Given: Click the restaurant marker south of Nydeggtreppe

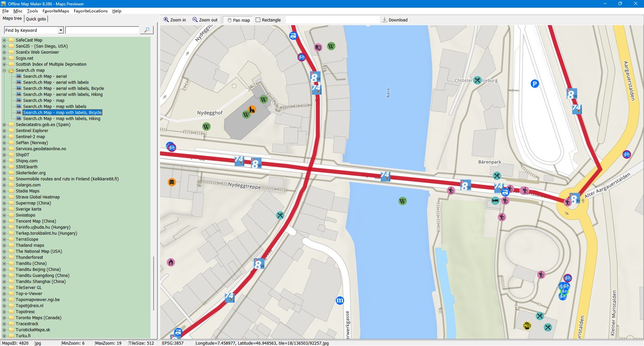Looking at the screenshot, I should pos(280,215).
